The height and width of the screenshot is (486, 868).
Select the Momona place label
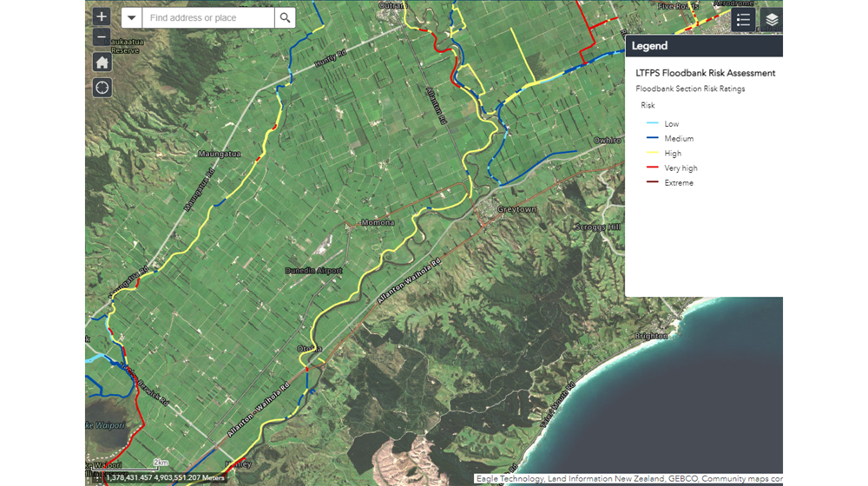tap(378, 222)
